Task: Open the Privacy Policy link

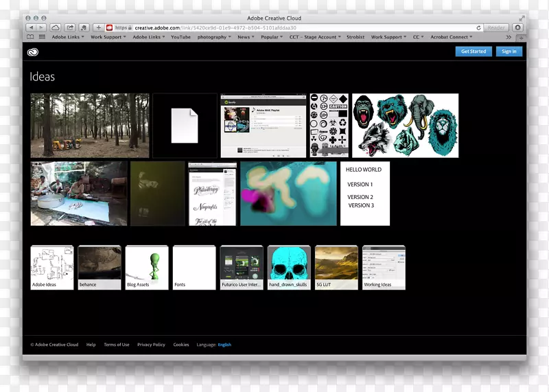Action: 150,345
